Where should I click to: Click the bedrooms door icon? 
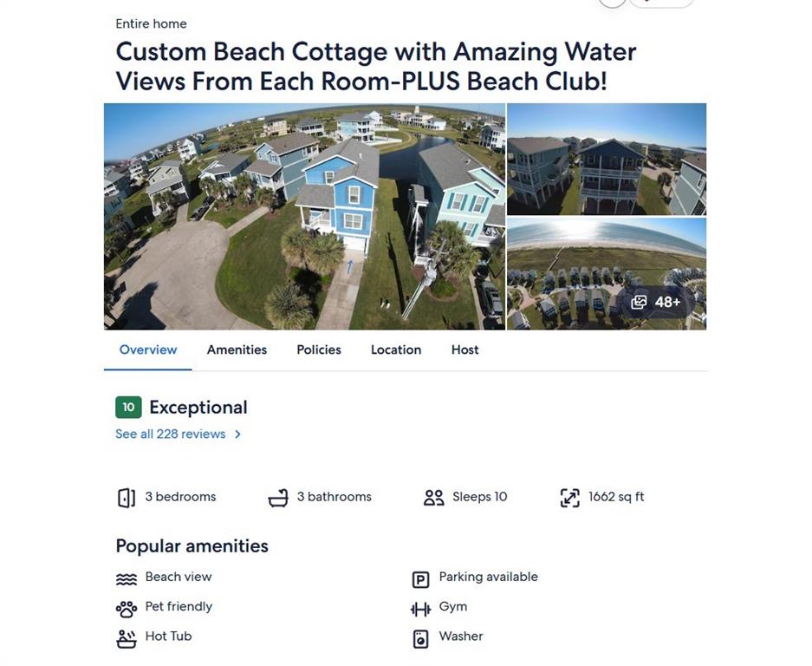[127, 498]
